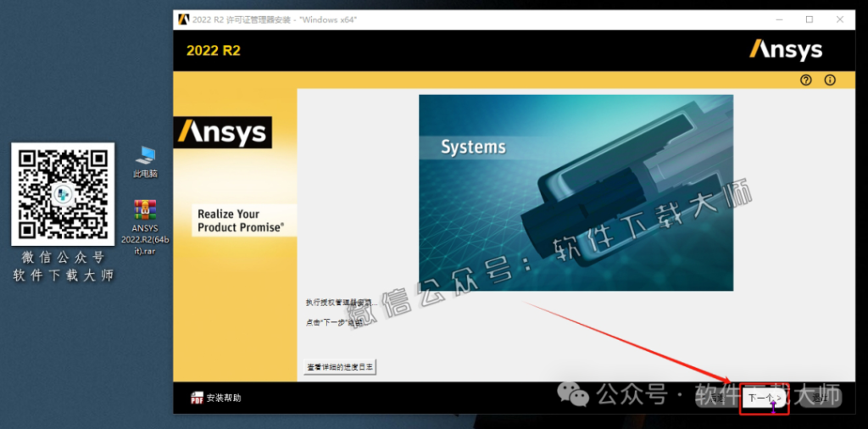Click the 查看详细的进度日志 button
Viewport: 868px width, 429px height.
tap(340, 366)
